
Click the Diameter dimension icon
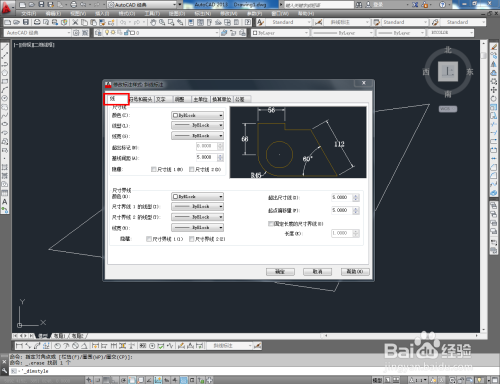(75, 346)
